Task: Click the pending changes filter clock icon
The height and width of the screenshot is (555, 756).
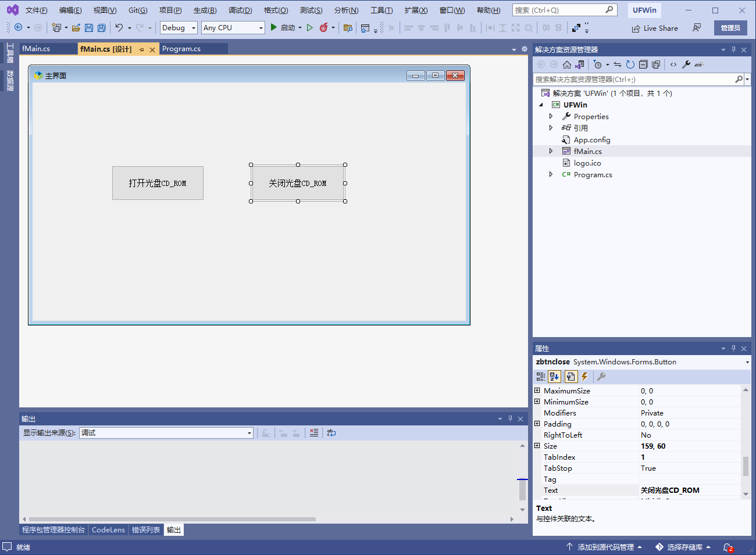Action: click(x=598, y=65)
